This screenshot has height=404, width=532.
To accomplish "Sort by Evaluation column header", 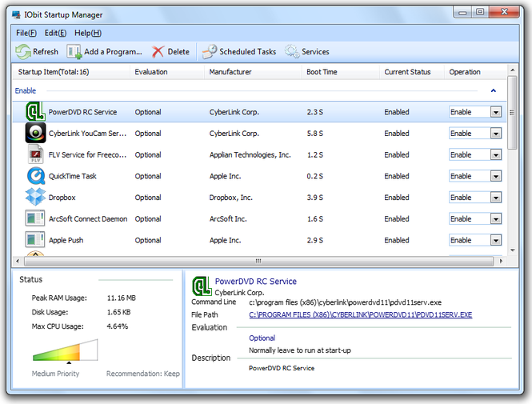I will pos(167,72).
